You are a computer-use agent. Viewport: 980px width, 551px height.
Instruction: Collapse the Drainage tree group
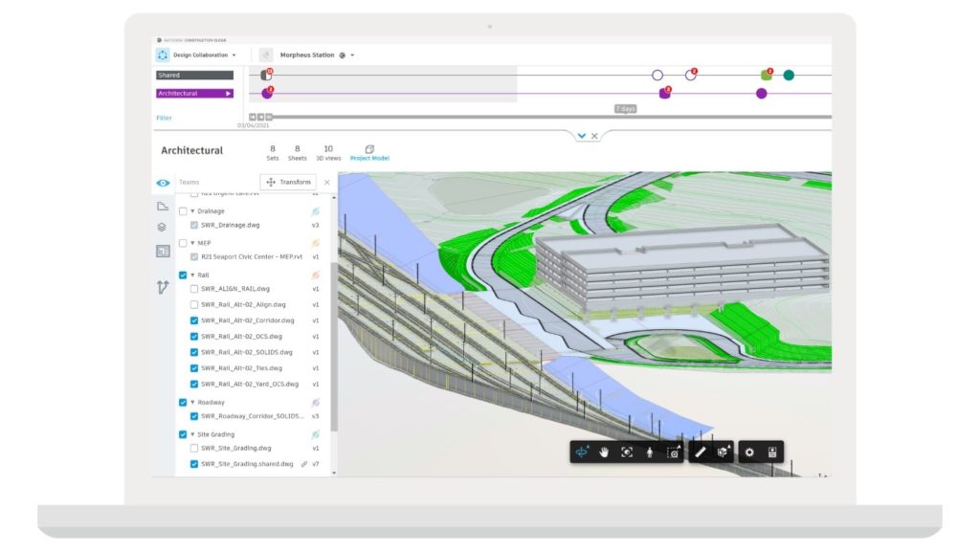(191, 210)
